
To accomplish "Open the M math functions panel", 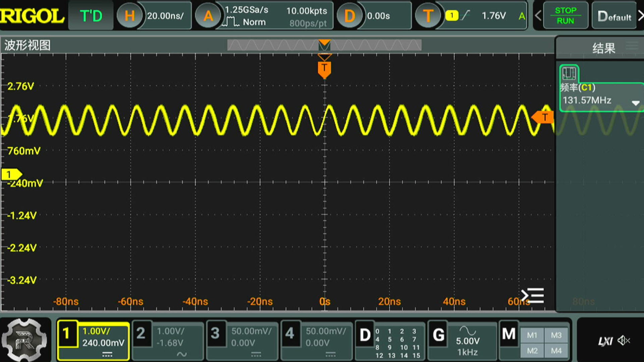I will tap(508, 334).
